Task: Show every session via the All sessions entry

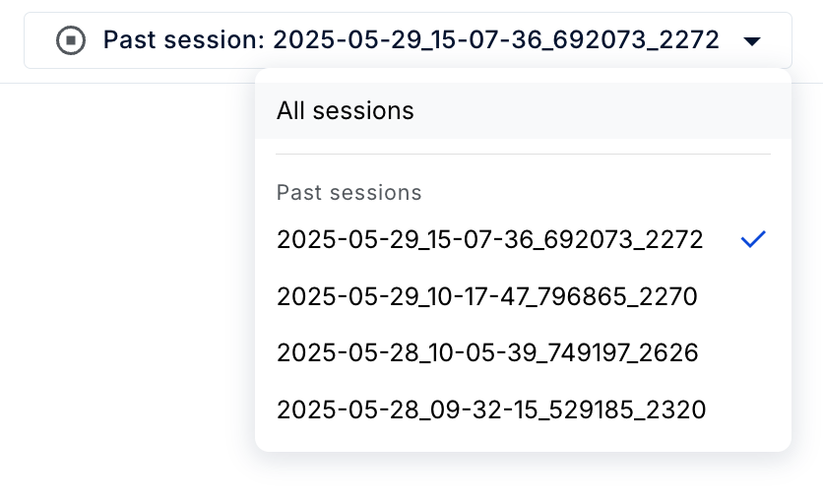Action: pos(523,111)
